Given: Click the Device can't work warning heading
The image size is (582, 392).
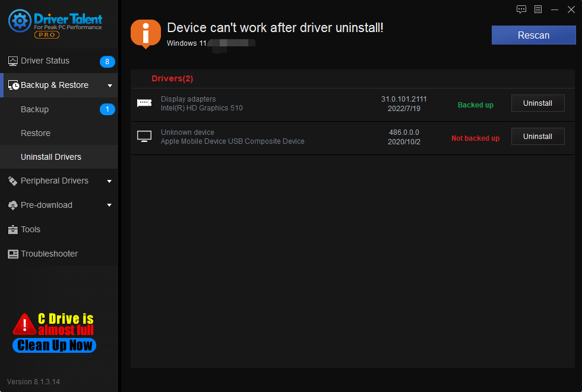Looking at the screenshot, I should [275, 28].
